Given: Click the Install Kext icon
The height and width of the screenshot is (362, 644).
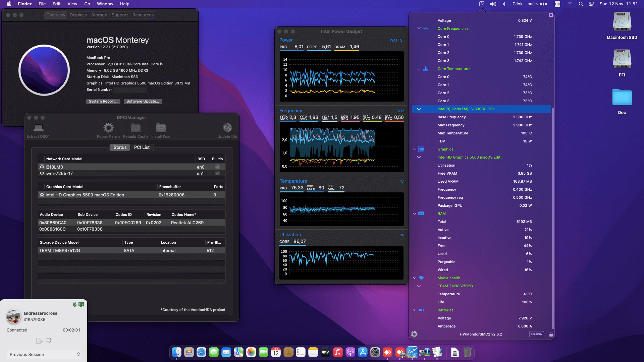Looking at the screenshot, I should click(x=161, y=128).
